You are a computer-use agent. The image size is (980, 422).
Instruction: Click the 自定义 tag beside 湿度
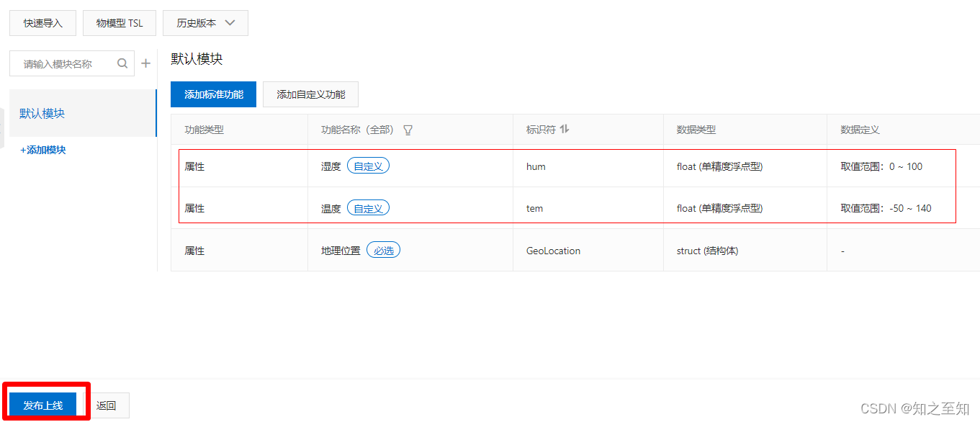[368, 166]
